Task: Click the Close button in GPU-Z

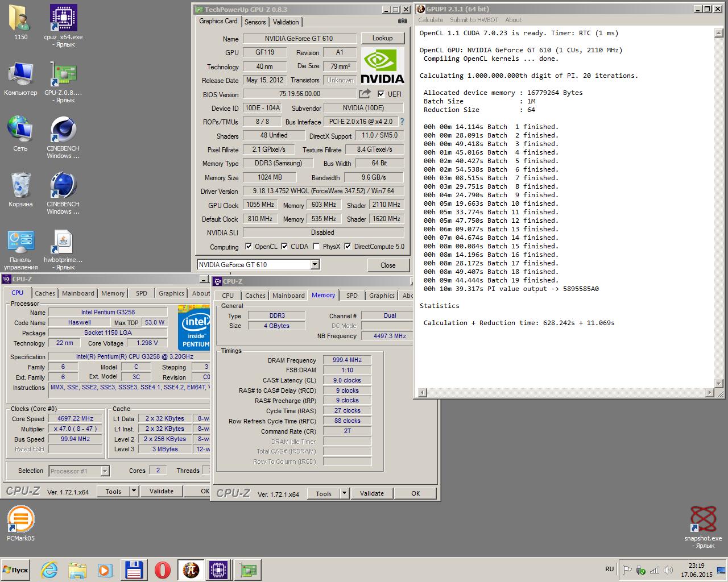Action: point(388,265)
